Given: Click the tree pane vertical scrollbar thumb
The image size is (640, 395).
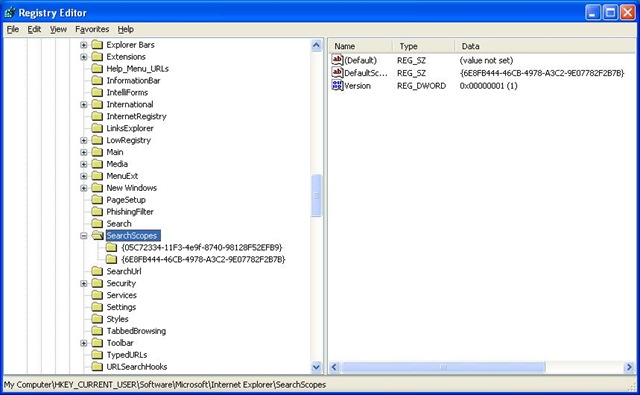Looking at the screenshot, I should tap(316, 195).
